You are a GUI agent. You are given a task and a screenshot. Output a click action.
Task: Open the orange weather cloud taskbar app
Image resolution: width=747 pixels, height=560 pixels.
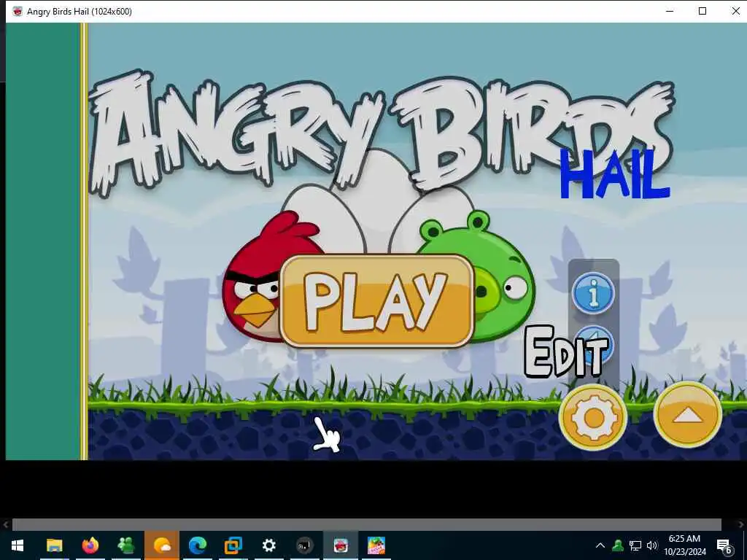point(162,545)
